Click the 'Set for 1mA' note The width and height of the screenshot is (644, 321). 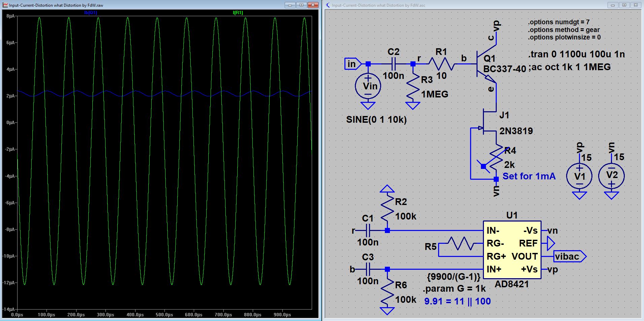pyautogui.click(x=529, y=176)
